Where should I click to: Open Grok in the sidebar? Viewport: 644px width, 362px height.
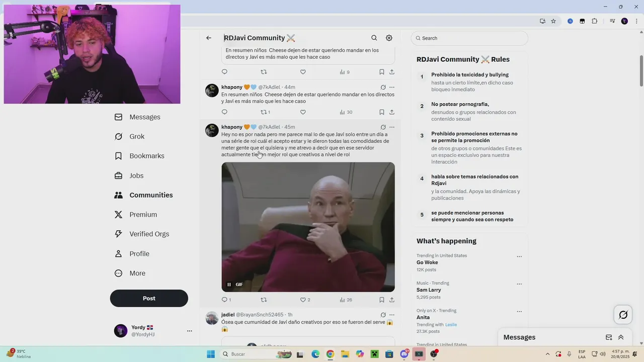coord(129,137)
